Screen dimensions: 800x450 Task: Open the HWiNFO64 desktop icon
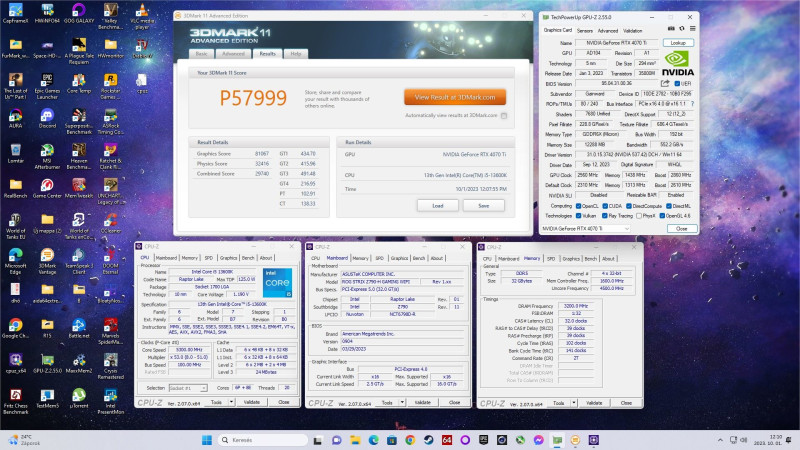(x=47, y=14)
